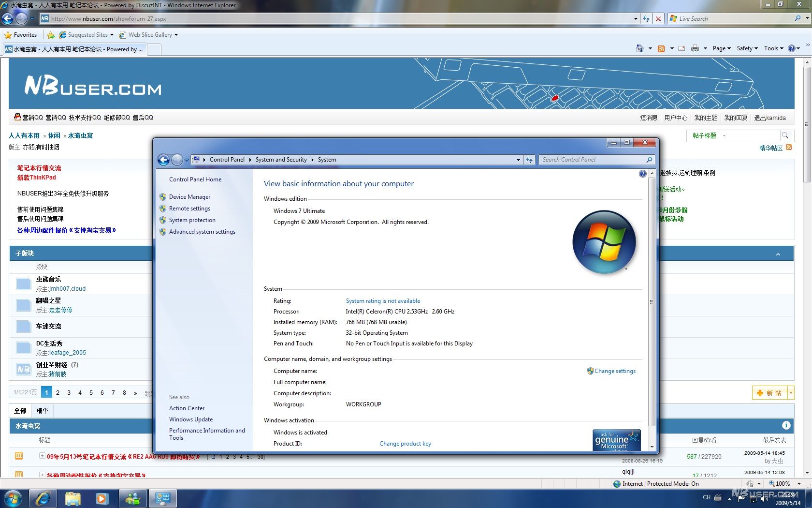The image size is (812, 508).
Task: Open Windows Explorer from the taskbar
Action: 73,498
